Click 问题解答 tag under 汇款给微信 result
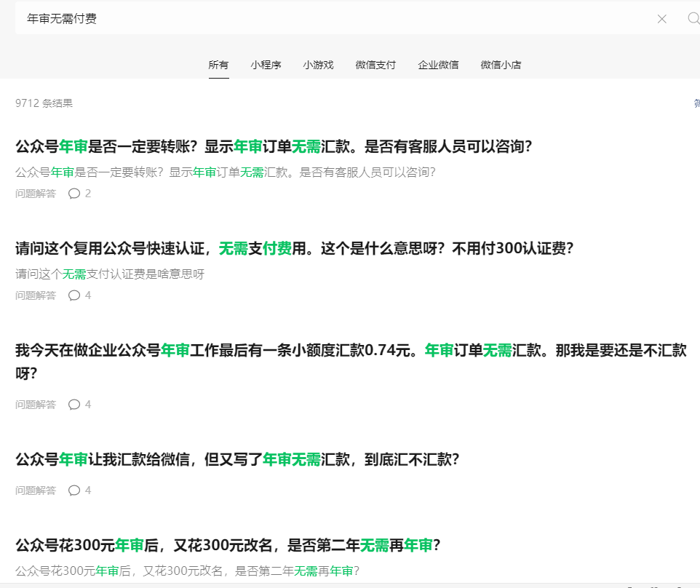Image resolution: width=700 pixels, height=588 pixels. (x=36, y=490)
